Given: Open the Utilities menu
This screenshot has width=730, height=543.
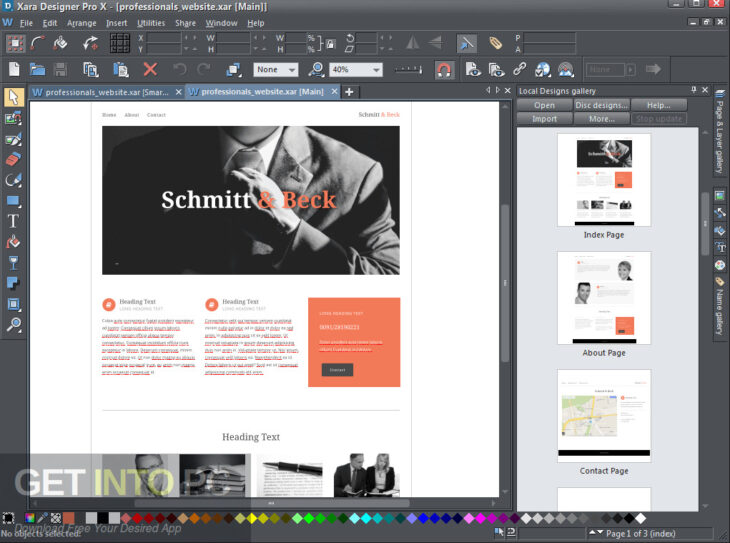Looking at the screenshot, I should (x=151, y=23).
